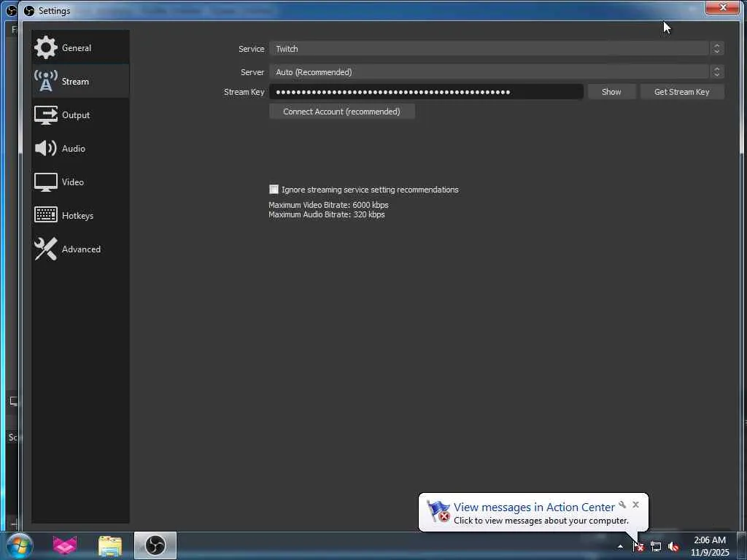Open Server dropdown showing Auto (Recommended)
Screen dimensions: 747x560
pos(496,72)
